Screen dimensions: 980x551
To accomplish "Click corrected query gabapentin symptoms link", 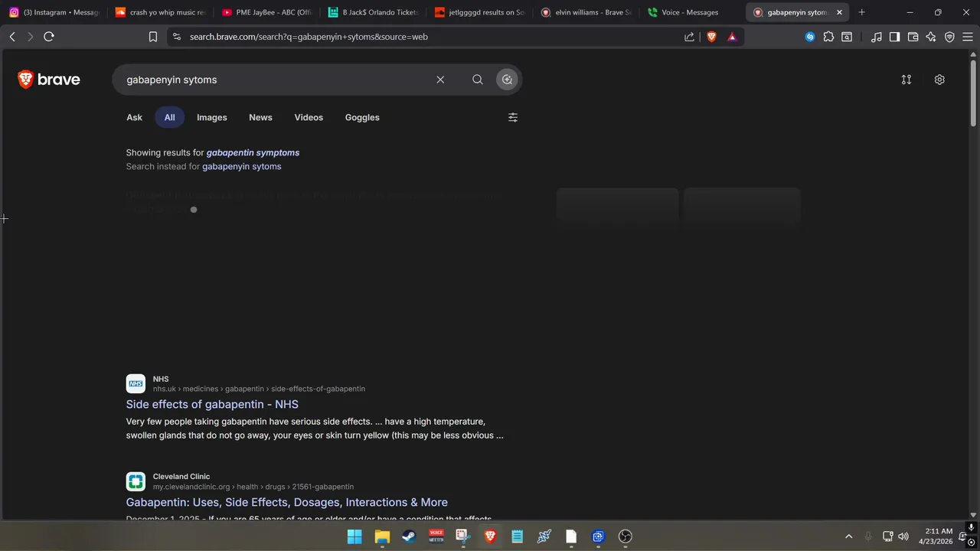I will (x=253, y=152).
